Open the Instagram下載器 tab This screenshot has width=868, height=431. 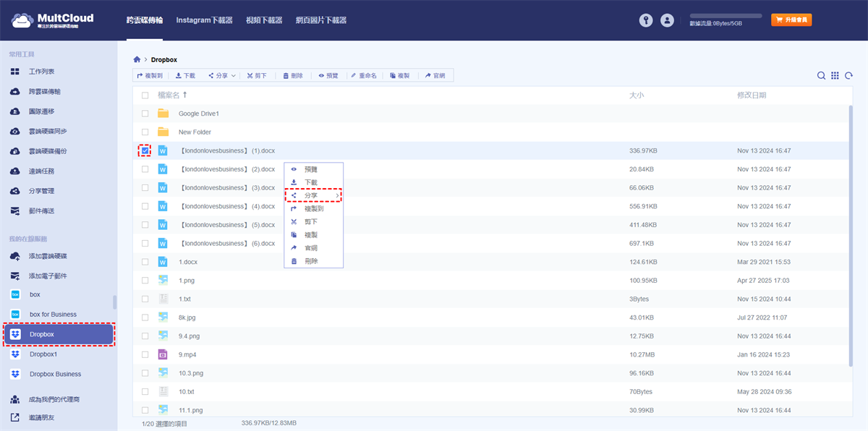[204, 20]
